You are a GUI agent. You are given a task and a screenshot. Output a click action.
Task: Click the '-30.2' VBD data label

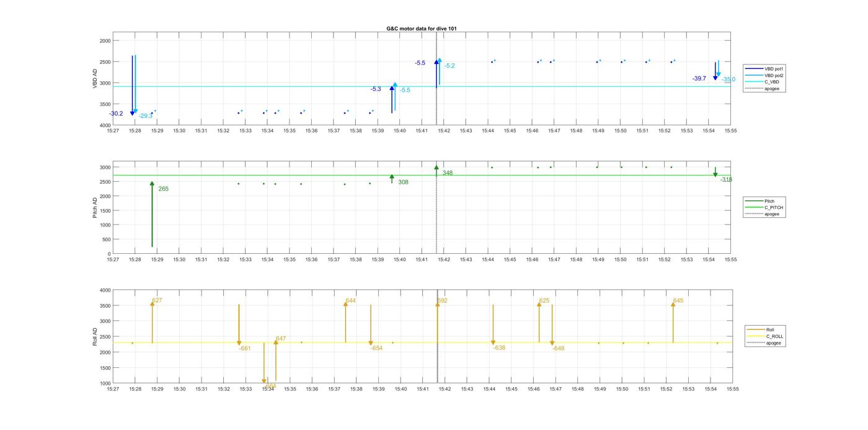[116, 114]
